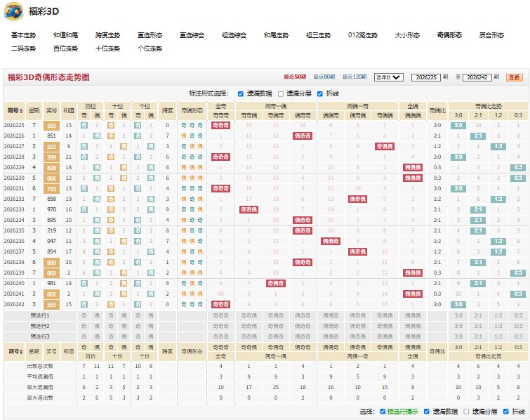Focus the start period input 2026225
This screenshot has height=420, width=530.
(x=426, y=77)
